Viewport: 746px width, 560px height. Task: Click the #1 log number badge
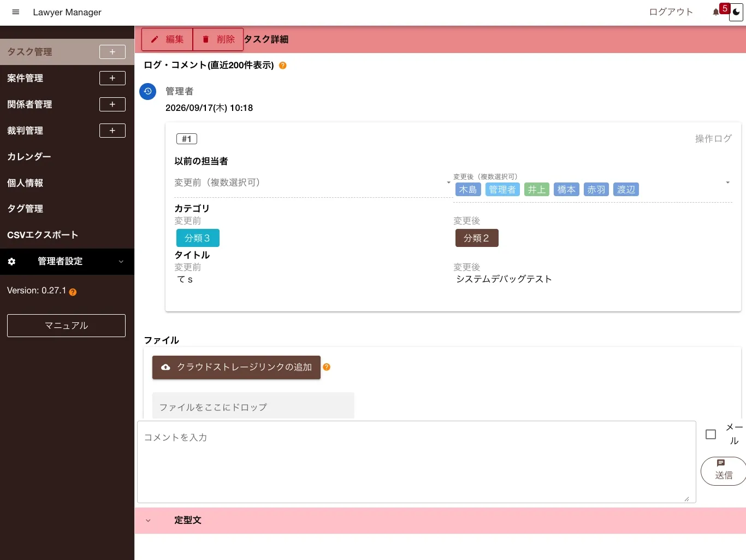pyautogui.click(x=187, y=139)
